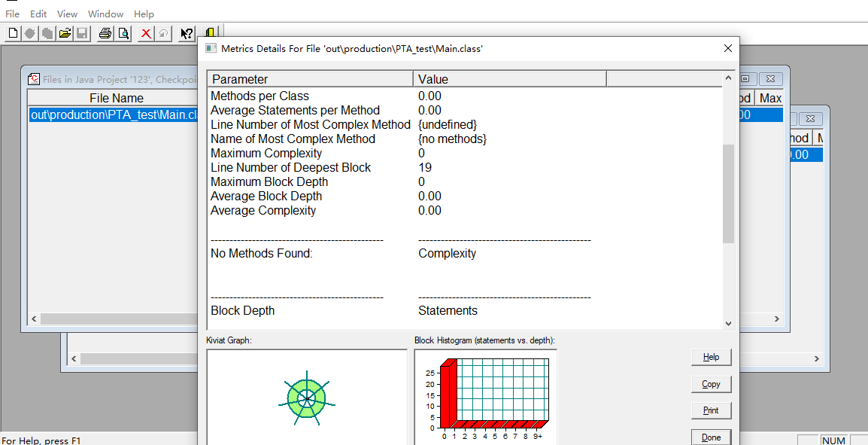Open the File menu
The image size is (868, 445).
click(12, 14)
